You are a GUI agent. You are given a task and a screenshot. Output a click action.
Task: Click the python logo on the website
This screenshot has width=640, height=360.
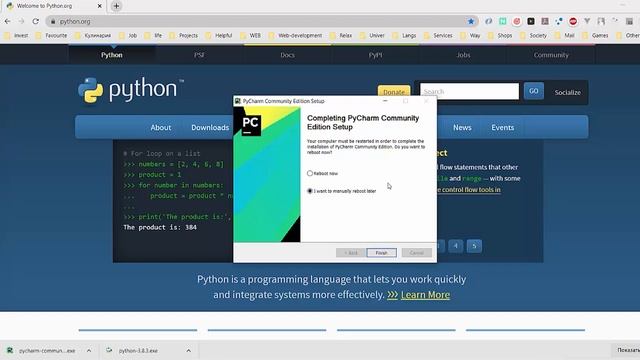point(131,90)
